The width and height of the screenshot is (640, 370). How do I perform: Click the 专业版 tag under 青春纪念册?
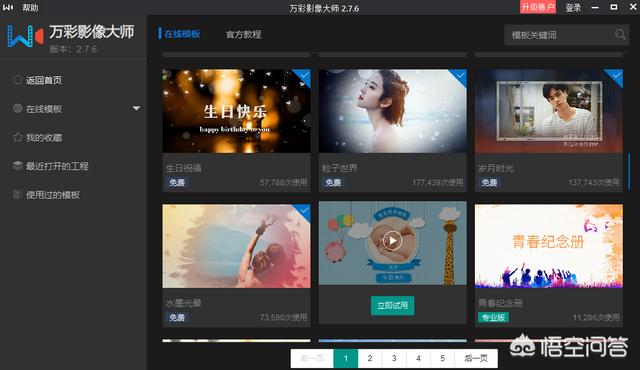493,317
